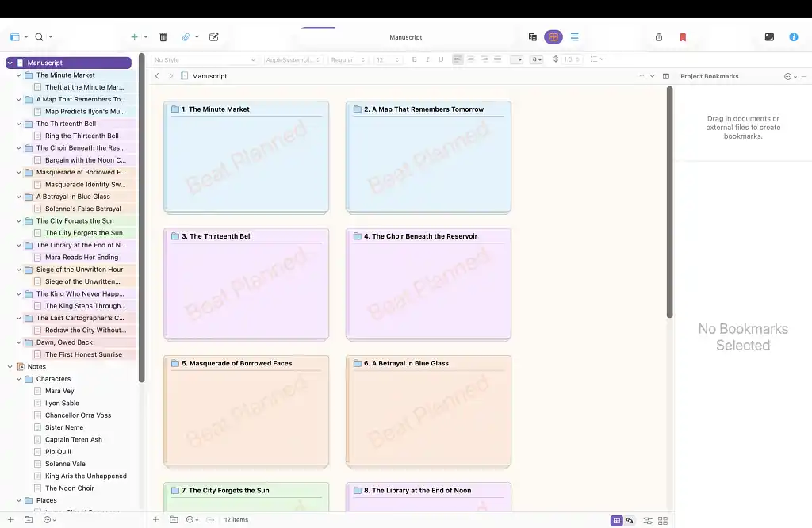Screen dimensions: 812x528
Task: Open the 'Mara Vey' character note
Action: (x=59, y=391)
